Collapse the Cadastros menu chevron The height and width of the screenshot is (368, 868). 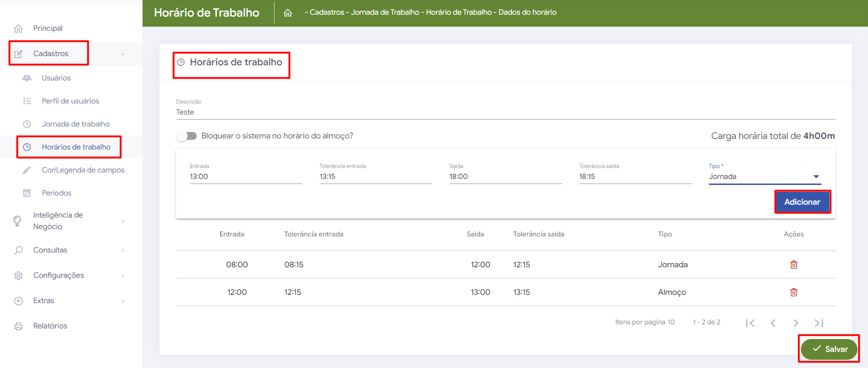pyautogui.click(x=123, y=54)
